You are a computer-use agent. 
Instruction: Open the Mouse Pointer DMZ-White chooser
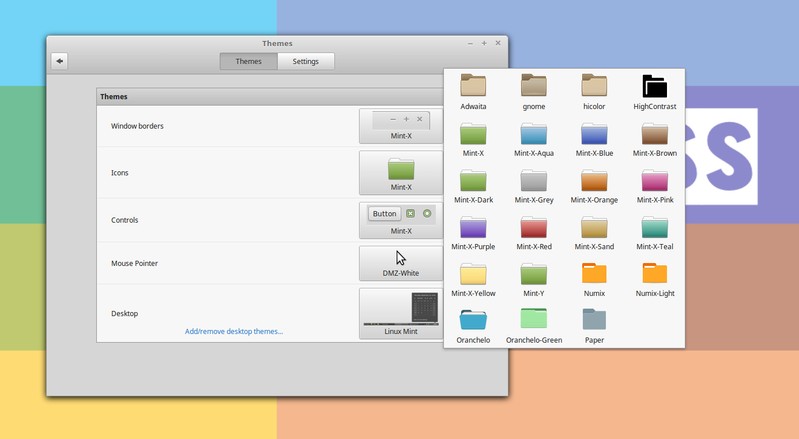coord(401,263)
